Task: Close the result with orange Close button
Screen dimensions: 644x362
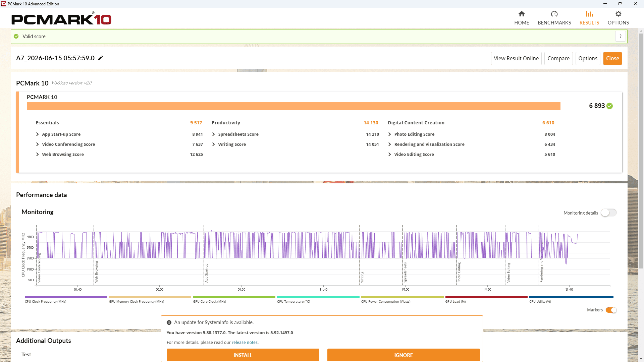Action: [612, 58]
